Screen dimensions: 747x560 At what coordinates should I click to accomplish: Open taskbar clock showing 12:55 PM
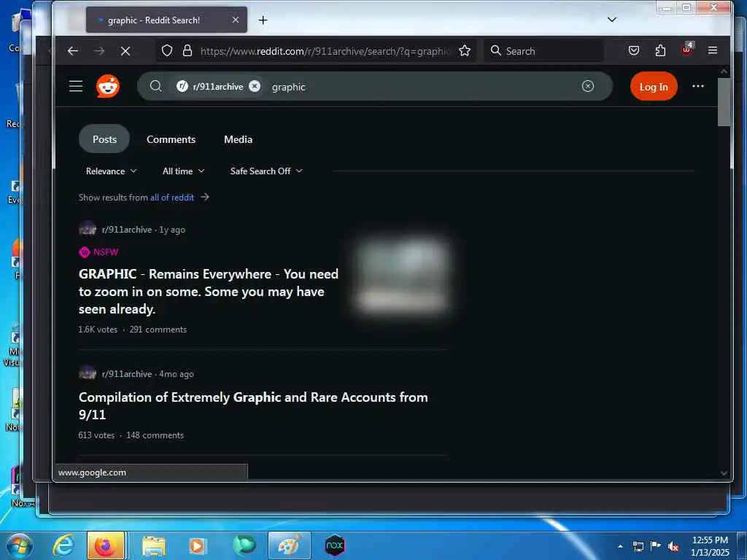coord(710,546)
